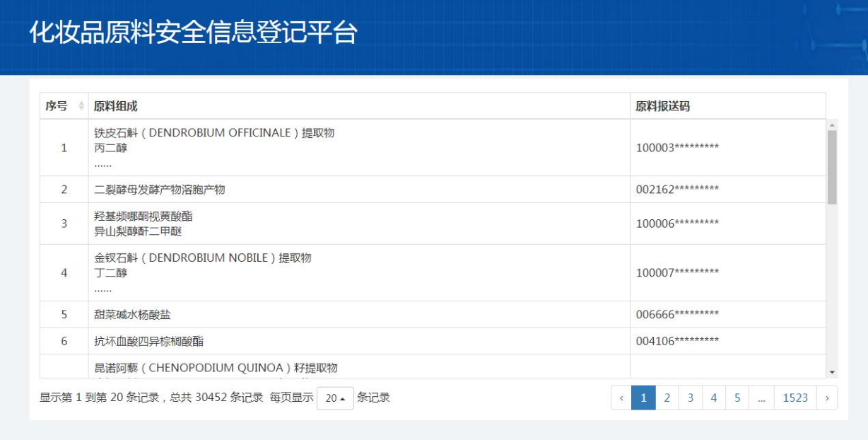Open page 5 of results

737,398
